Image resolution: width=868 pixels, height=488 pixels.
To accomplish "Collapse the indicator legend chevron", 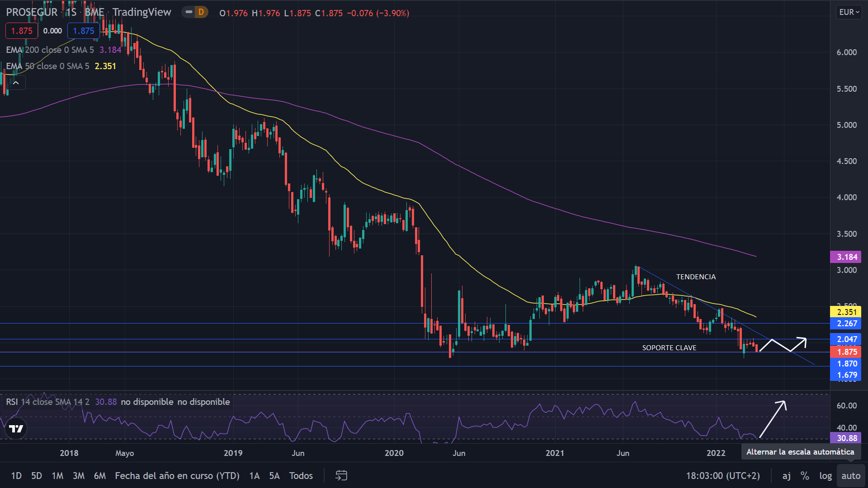I will point(16,83).
